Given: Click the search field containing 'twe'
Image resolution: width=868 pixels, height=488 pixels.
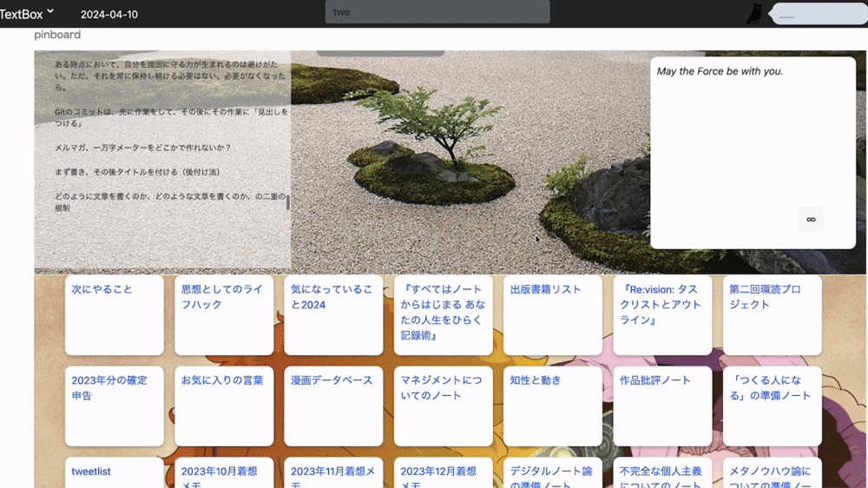Looking at the screenshot, I should pyautogui.click(x=437, y=12).
